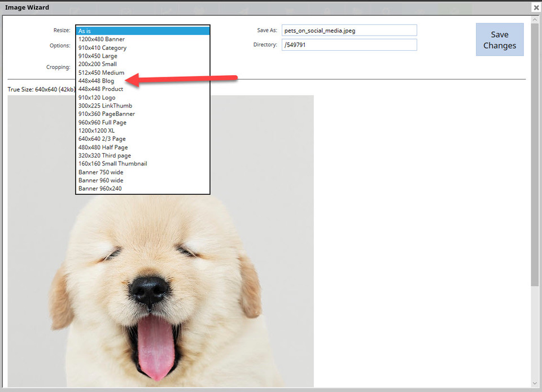Choose 910x120 Logo size
Screen dimensions: 542x392
click(x=97, y=98)
